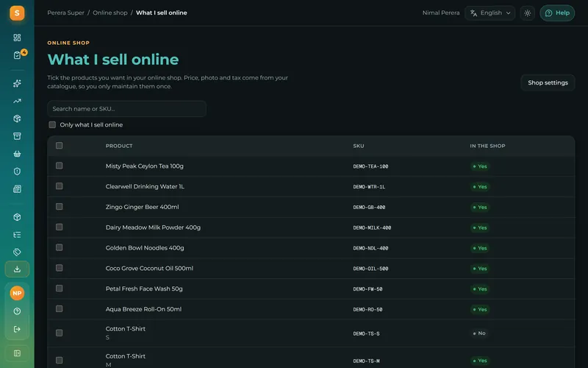The image size is (588, 368).
Task: Select Zingo Ginger Beer 400ml name
Action: tap(142, 207)
